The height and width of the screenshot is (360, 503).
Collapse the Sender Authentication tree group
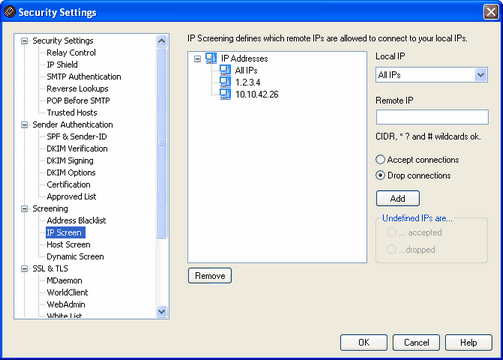(x=24, y=125)
